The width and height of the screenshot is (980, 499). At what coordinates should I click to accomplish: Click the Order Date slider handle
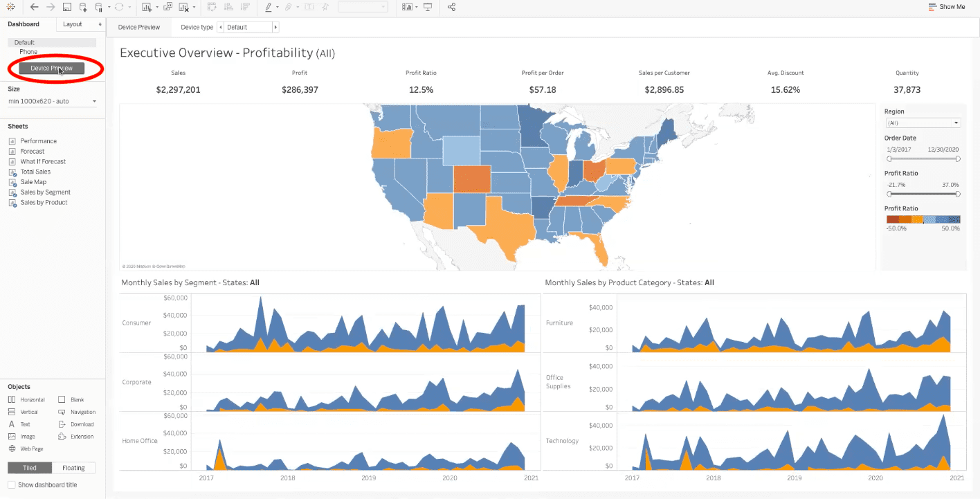coord(890,158)
